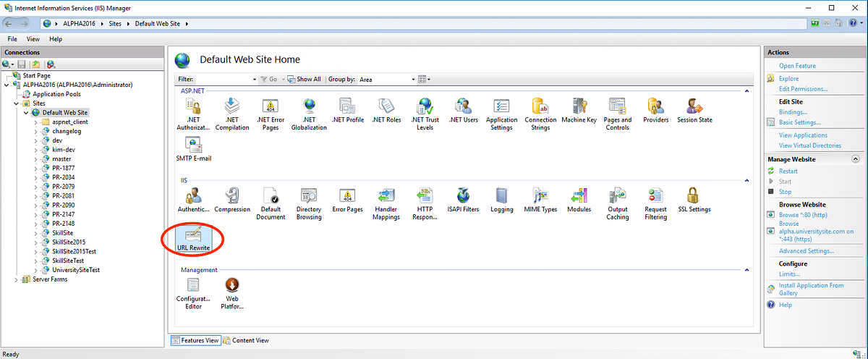The image size is (868, 359).
Task: Select the Application Pools tree item
Action: (56, 94)
